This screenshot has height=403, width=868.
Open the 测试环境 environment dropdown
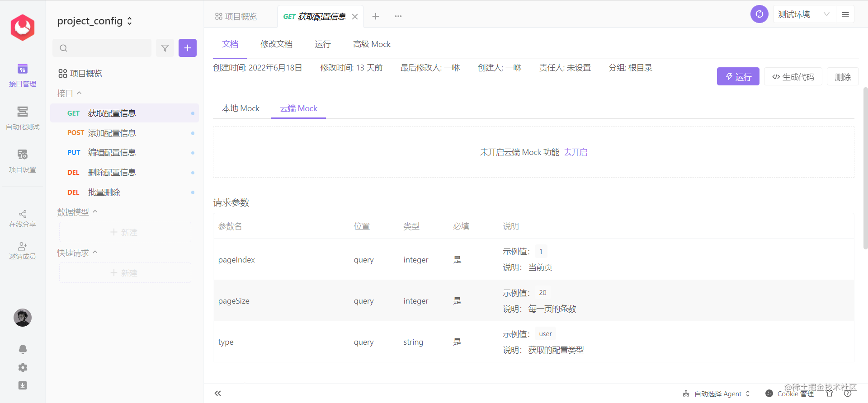(x=804, y=14)
